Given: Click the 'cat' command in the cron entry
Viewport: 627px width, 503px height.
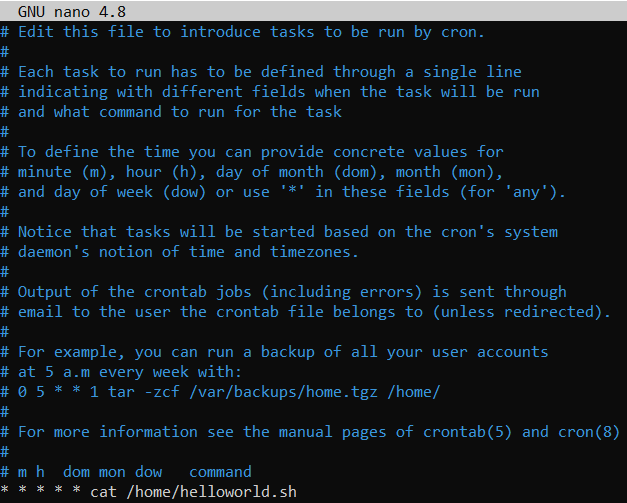Looking at the screenshot, I should point(102,492).
